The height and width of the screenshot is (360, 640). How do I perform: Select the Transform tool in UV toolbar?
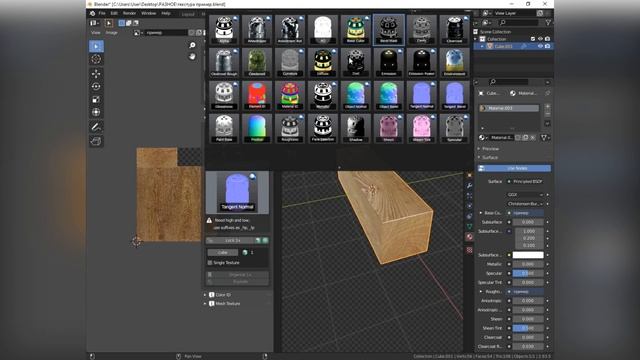[96, 112]
